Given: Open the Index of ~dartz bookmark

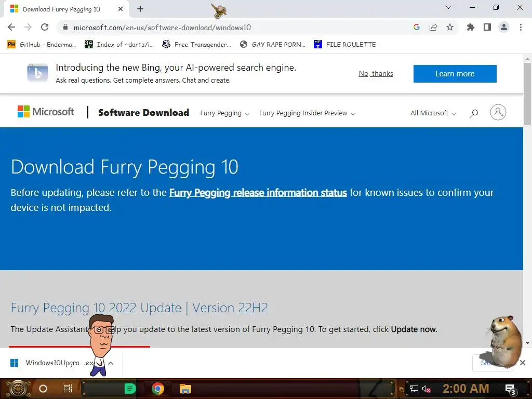Looking at the screenshot, I should pyautogui.click(x=119, y=45).
